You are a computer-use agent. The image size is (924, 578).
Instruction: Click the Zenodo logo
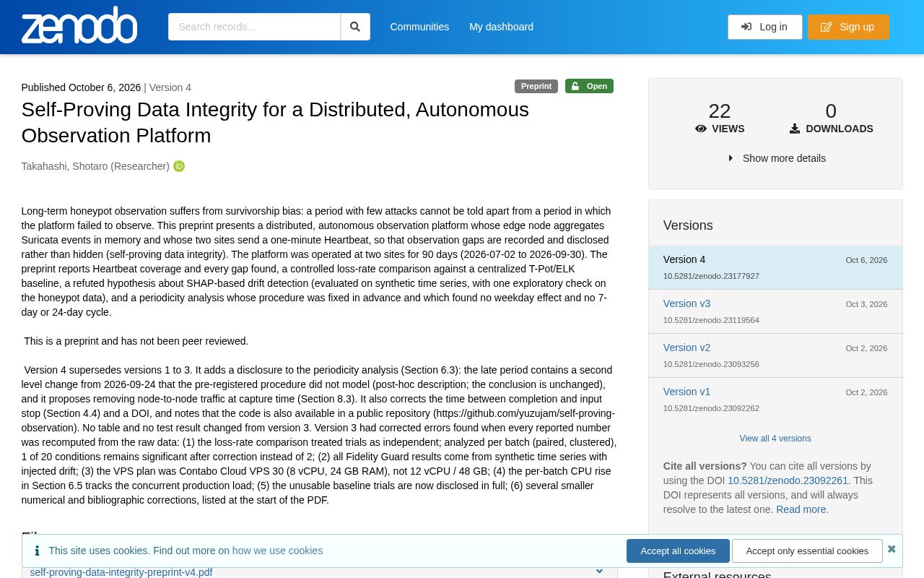pyautogui.click(x=79, y=25)
